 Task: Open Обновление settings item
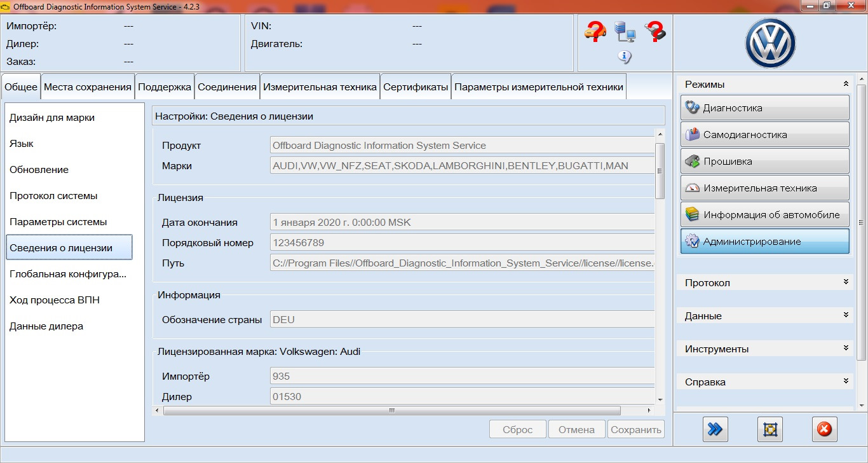(x=69, y=170)
